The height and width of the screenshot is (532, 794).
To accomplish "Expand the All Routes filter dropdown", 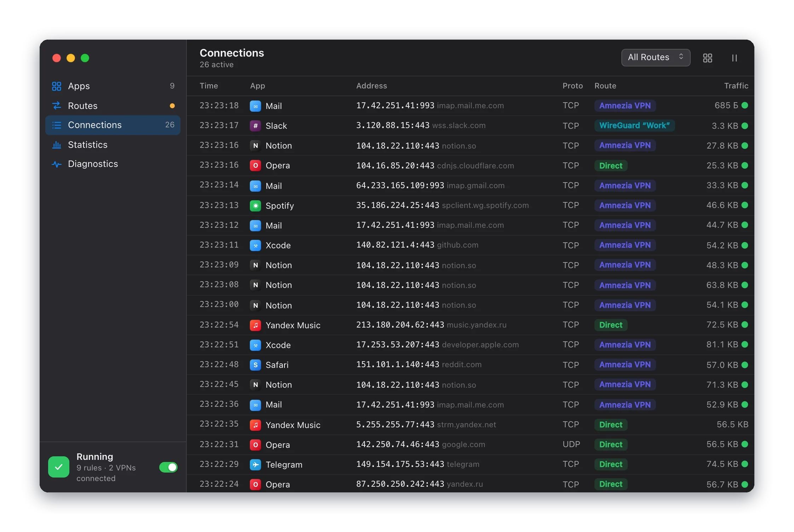I will tap(656, 57).
